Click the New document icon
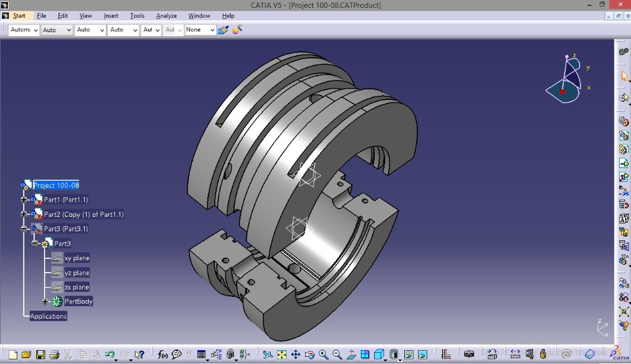Image resolution: width=631 pixels, height=364 pixels. pyautogui.click(x=13, y=354)
